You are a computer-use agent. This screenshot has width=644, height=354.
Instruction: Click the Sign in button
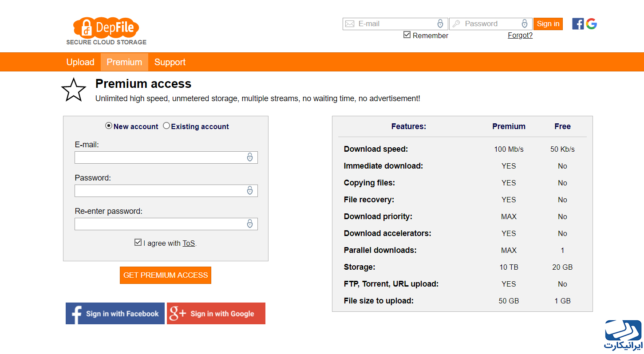coord(548,24)
